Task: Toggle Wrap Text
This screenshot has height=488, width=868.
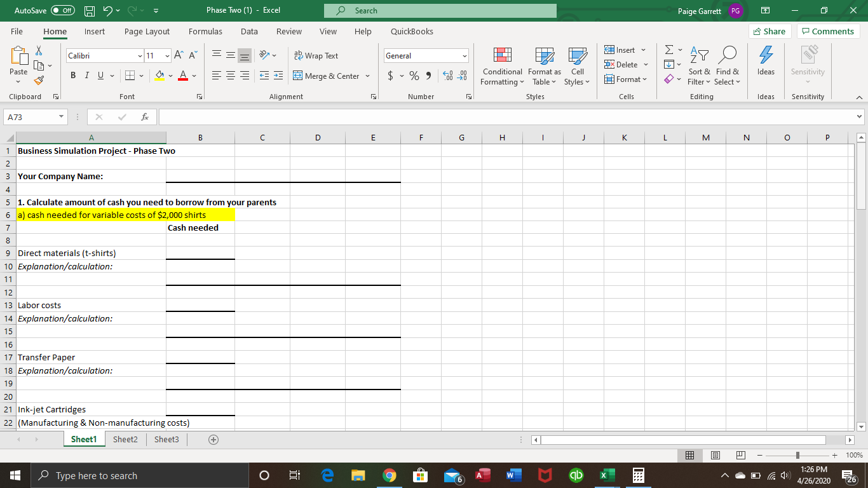Action: (x=316, y=56)
